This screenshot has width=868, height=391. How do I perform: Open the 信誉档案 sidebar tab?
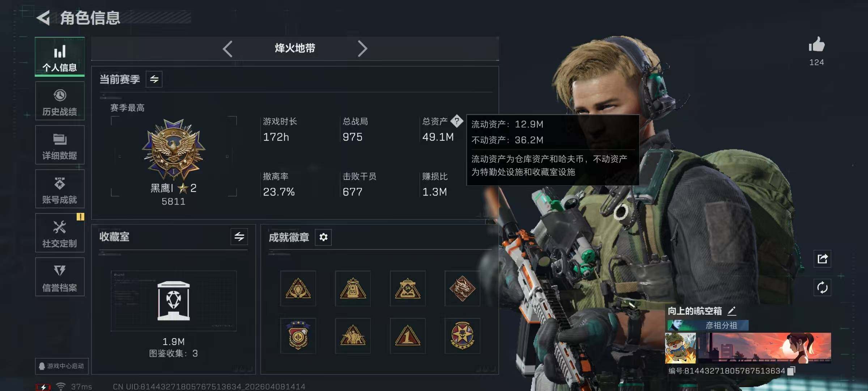60,277
